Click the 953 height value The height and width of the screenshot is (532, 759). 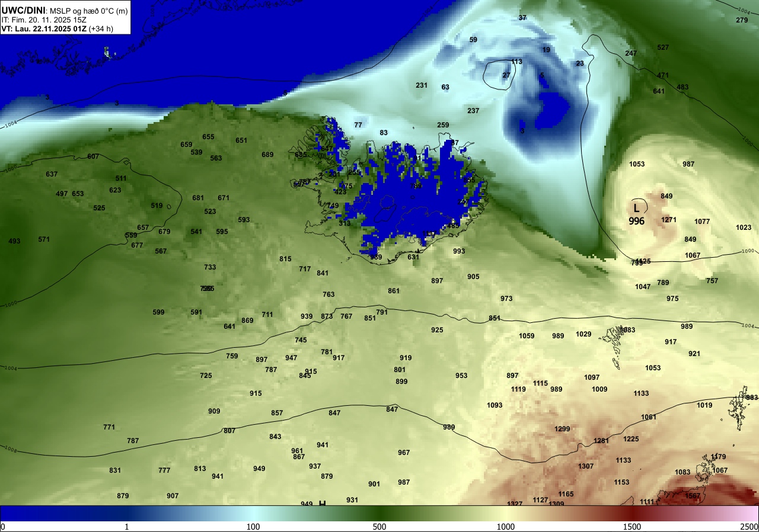[x=461, y=376]
